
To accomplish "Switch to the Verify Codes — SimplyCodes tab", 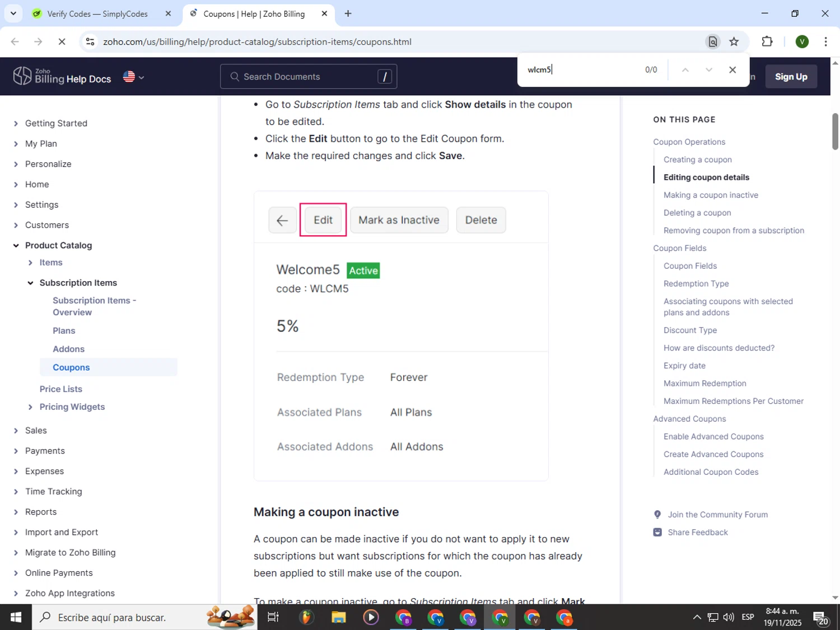I will point(96,14).
